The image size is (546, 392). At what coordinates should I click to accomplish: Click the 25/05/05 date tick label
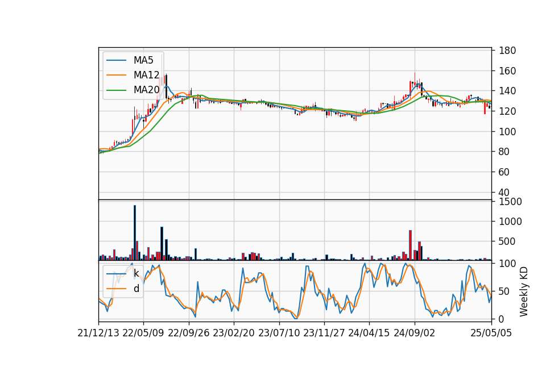tap(491, 333)
